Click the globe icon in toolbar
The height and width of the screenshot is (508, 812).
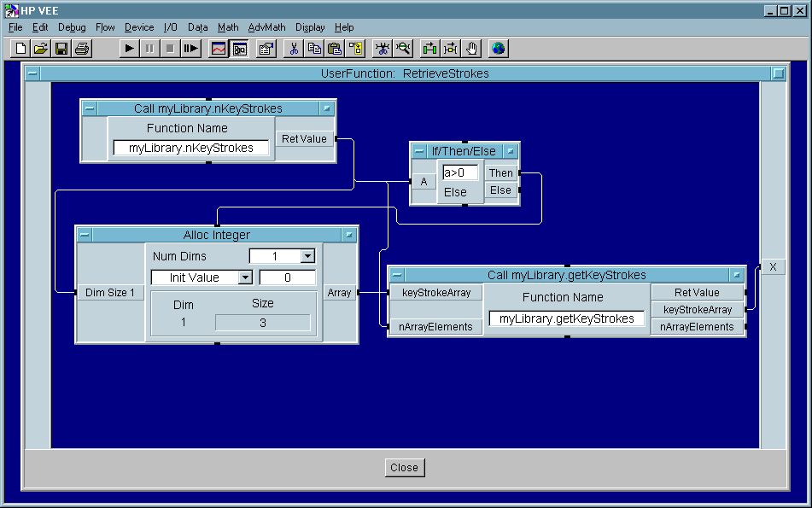point(499,49)
